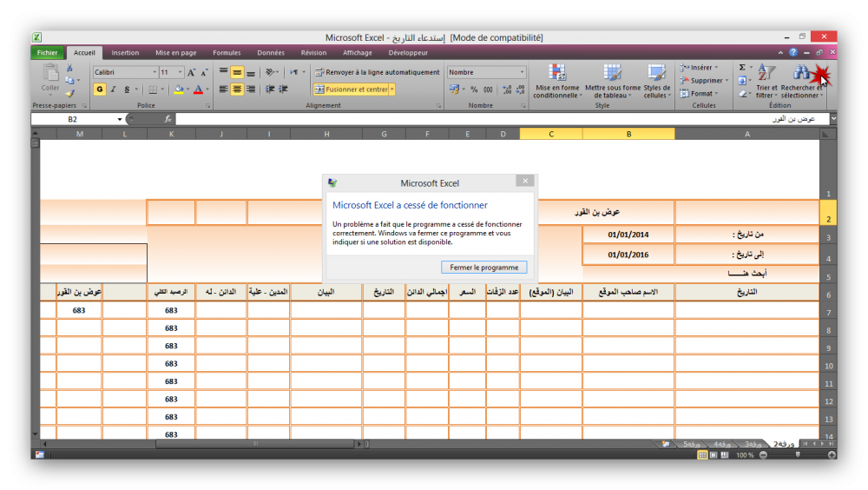Click the decrease decimal icon
Image resolution: width=868 pixels, height=490 pixels.
pyautogui.click(x=520, y=89)
